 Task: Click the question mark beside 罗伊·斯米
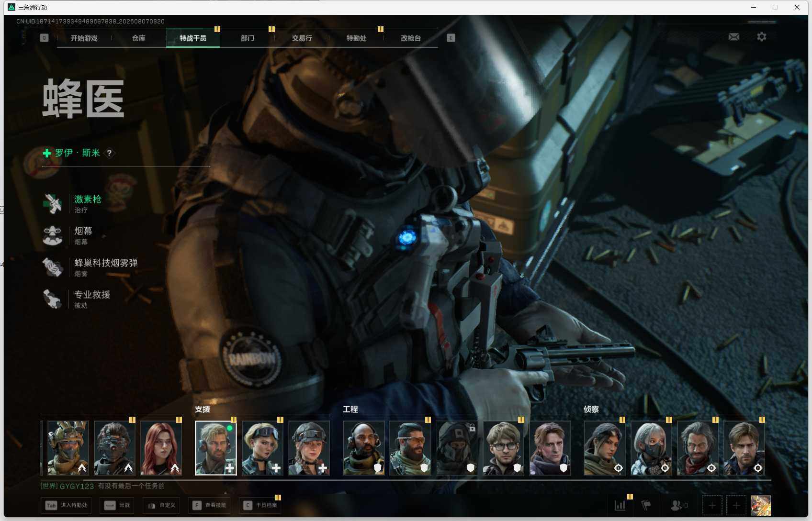(109, 153)
